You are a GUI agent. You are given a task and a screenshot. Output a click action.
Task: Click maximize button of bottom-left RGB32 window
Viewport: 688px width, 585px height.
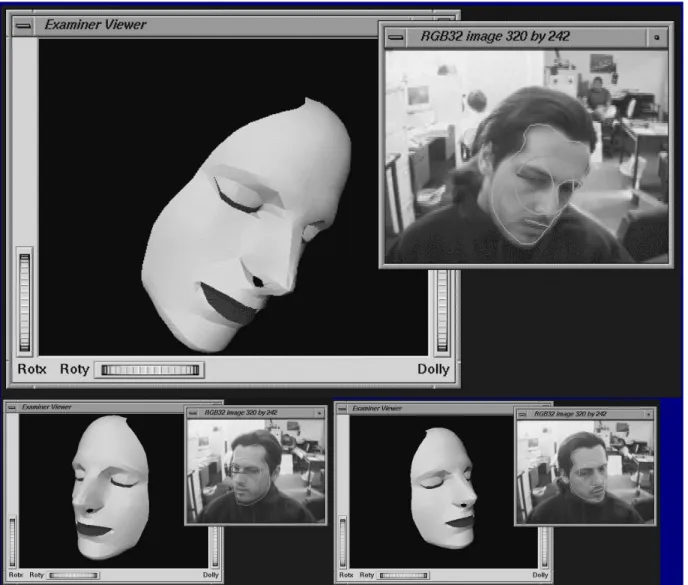319,413
